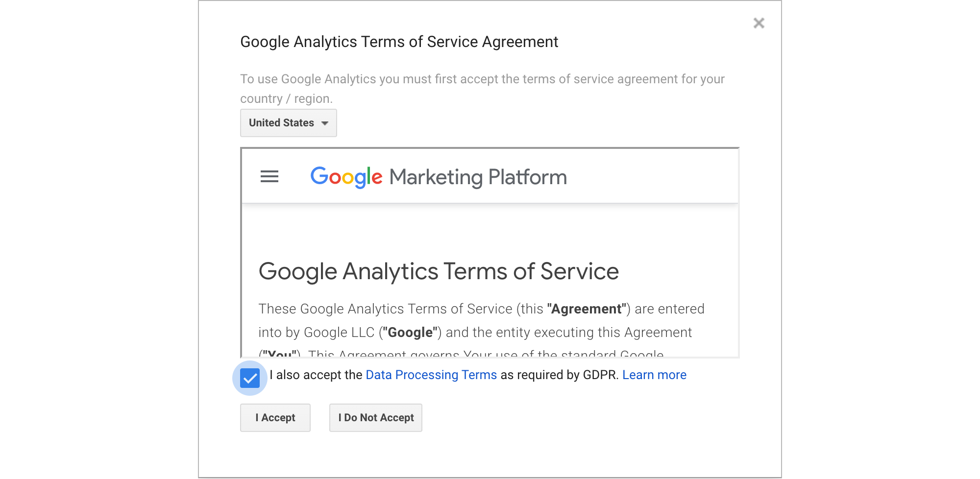The width and height of the screenshot is (980, 479).
Task: Click the 'I also accept the' checkbox label
Action: (316, 375)
